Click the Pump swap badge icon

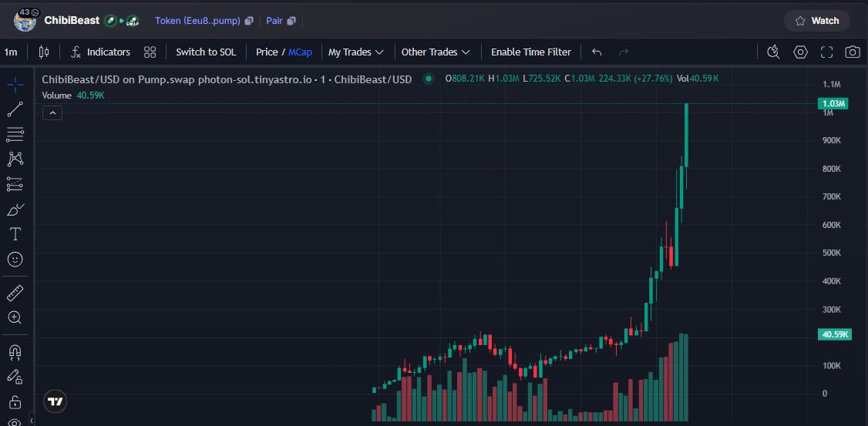pos(133,21)
